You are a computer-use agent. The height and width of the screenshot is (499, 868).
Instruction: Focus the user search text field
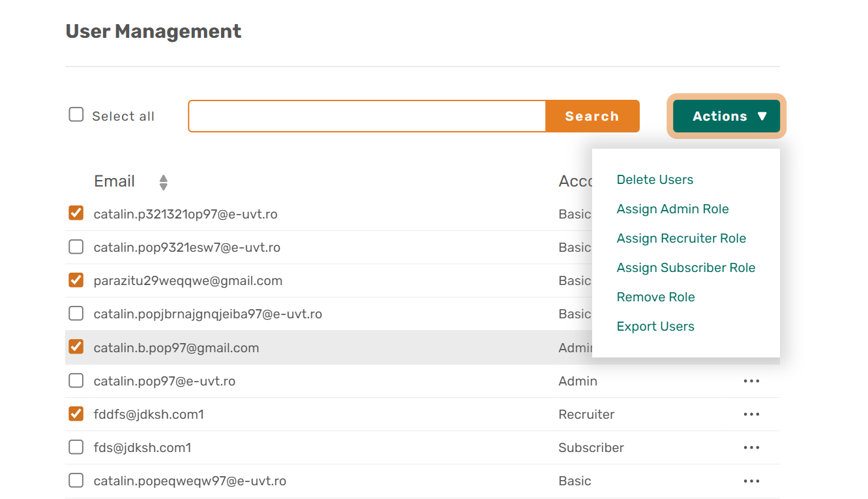[x=367, y=116]
